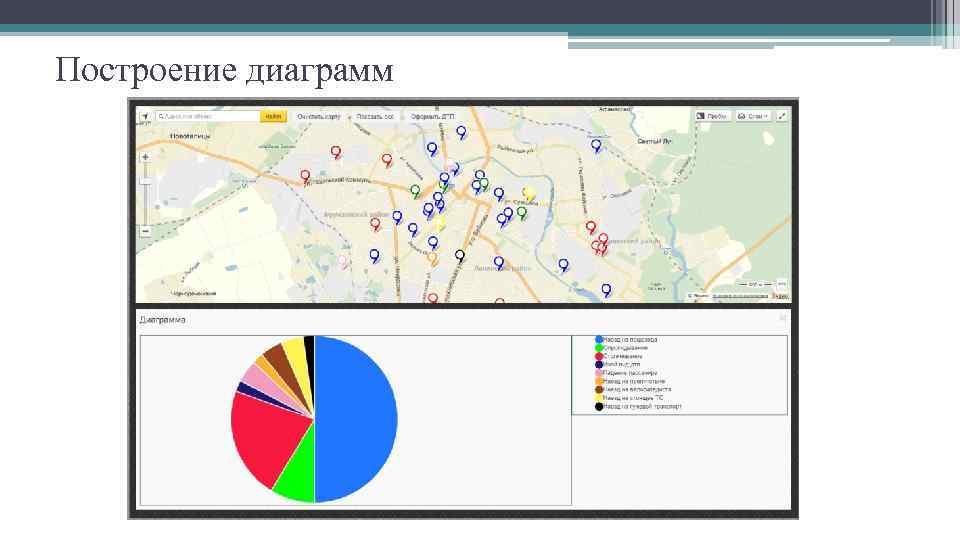Click the Наезд на препятствие legend text

click(634, 381)
